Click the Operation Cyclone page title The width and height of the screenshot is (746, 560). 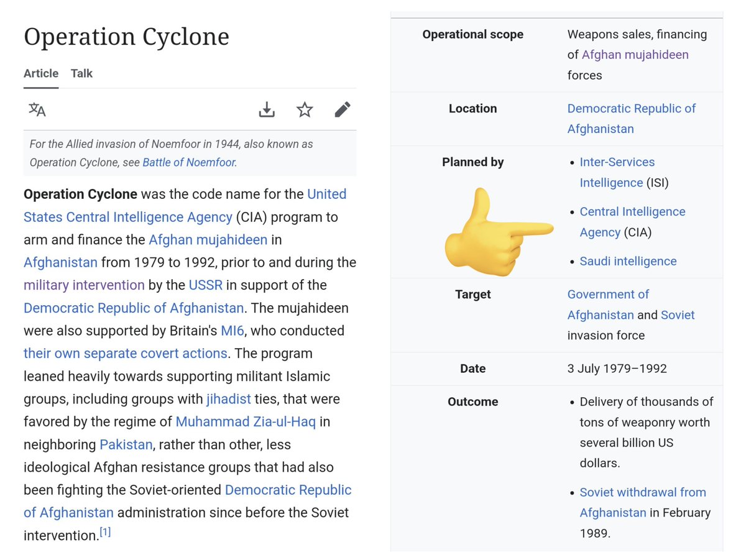click(126, 37)
